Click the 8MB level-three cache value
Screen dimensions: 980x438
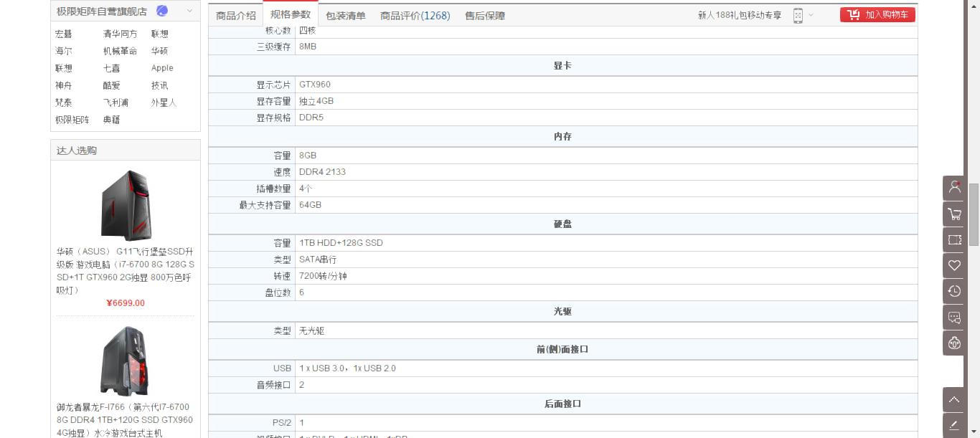(x=308, y=47)
